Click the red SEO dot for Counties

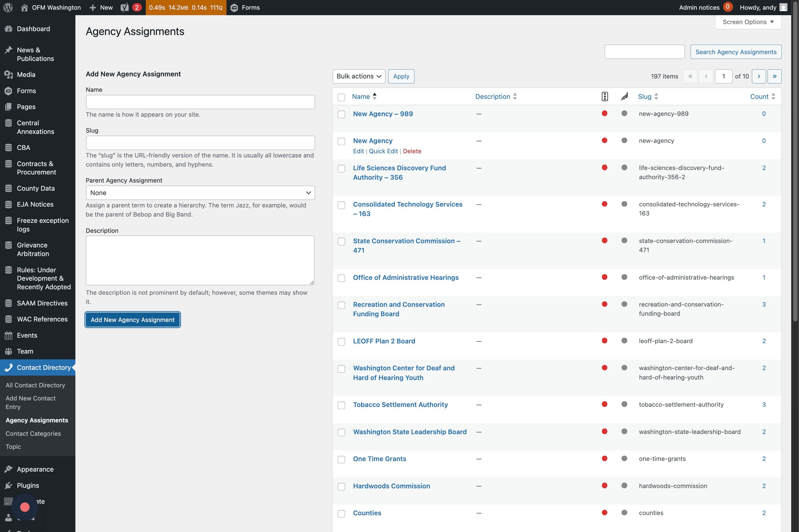point(604,513)
